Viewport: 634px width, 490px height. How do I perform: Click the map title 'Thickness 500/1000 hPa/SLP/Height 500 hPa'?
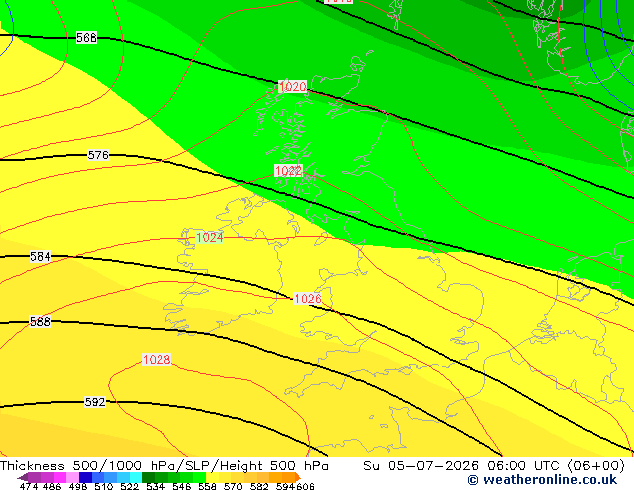tap(164, 466)
